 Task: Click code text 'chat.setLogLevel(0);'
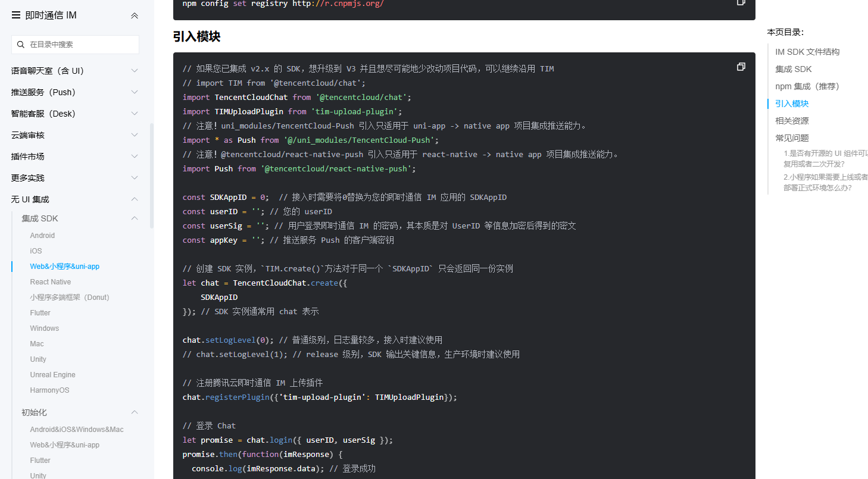[229, 340]
